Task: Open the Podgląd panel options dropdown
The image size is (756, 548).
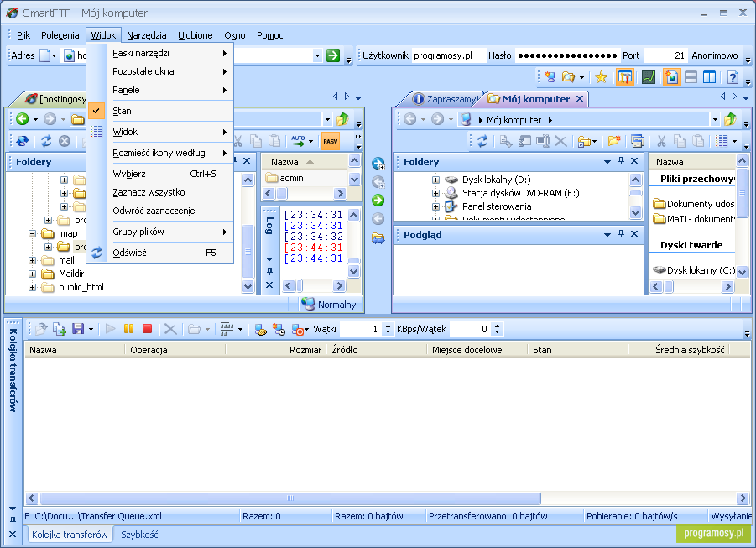Action: click(x=607, y=234)
